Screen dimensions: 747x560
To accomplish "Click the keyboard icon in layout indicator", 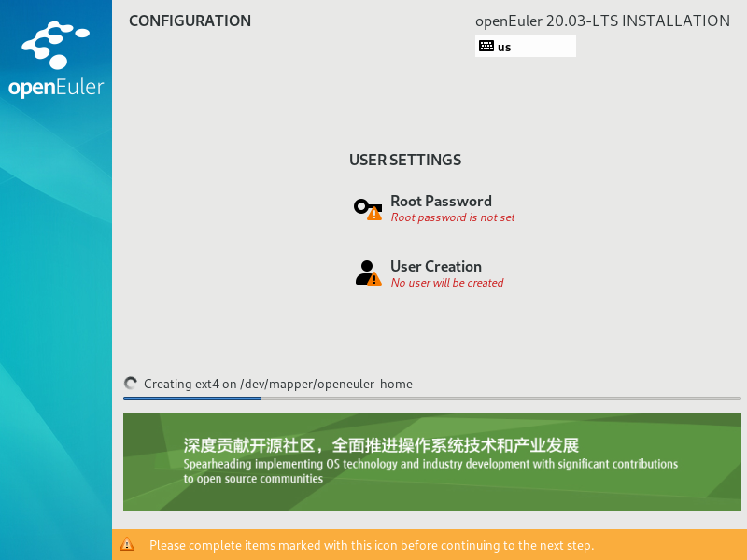I will (x=486, y=46).
